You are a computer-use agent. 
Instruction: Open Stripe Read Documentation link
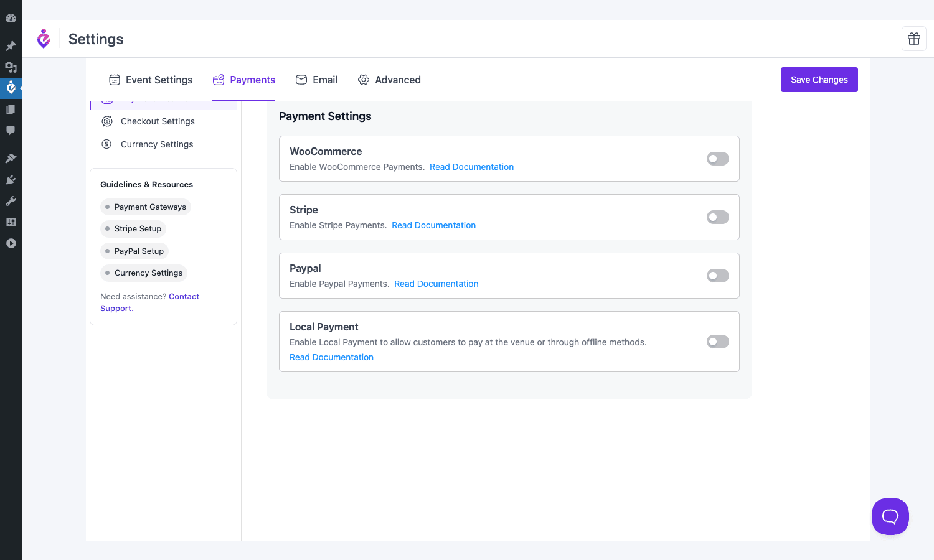[x=433, y=225]
